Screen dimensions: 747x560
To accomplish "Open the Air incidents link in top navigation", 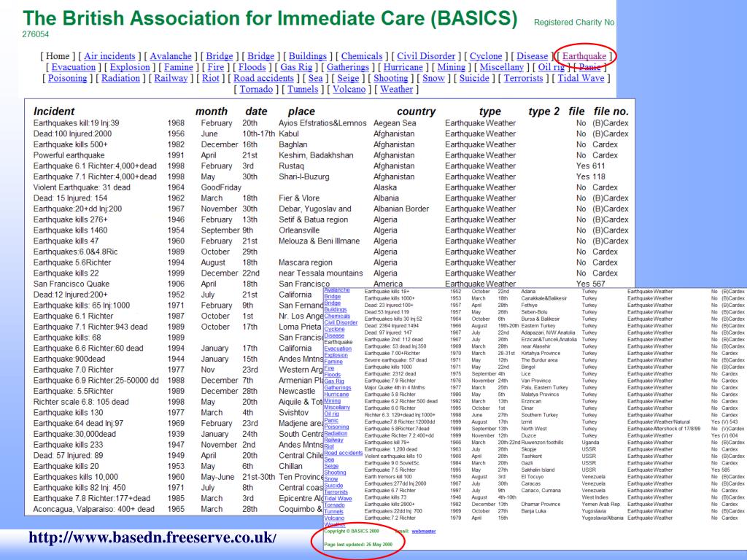I will coord(109,55).
